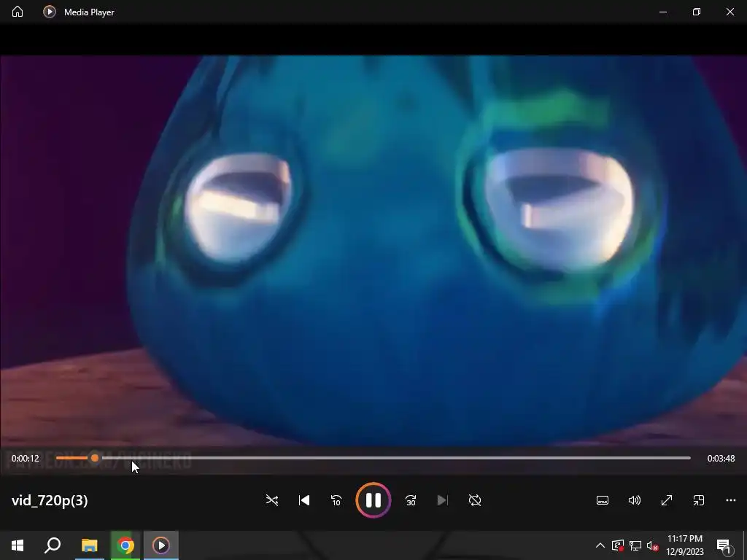Open Windows Start menu
Screen dimensions: 747x560
tap(18, 545)
